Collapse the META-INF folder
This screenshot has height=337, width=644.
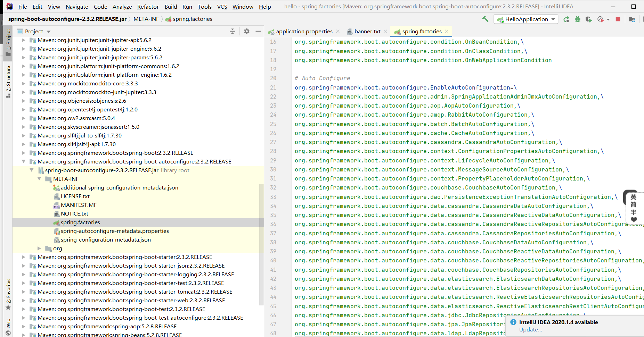coord(39,179)
